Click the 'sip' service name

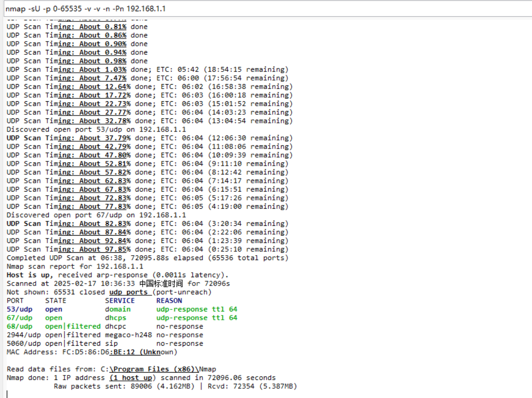coord(111,343)
